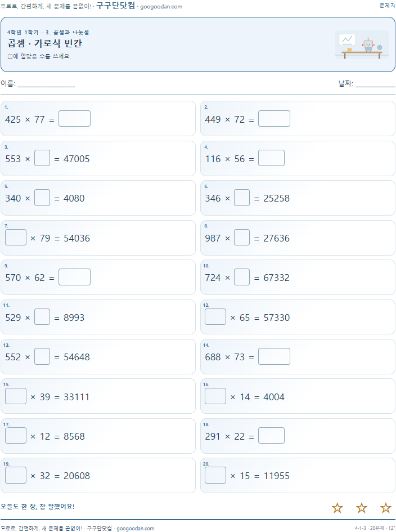Screen dimensions: 396x532
Task: Click the blank box before × 15 = 11955
Action: click(215, 475)
